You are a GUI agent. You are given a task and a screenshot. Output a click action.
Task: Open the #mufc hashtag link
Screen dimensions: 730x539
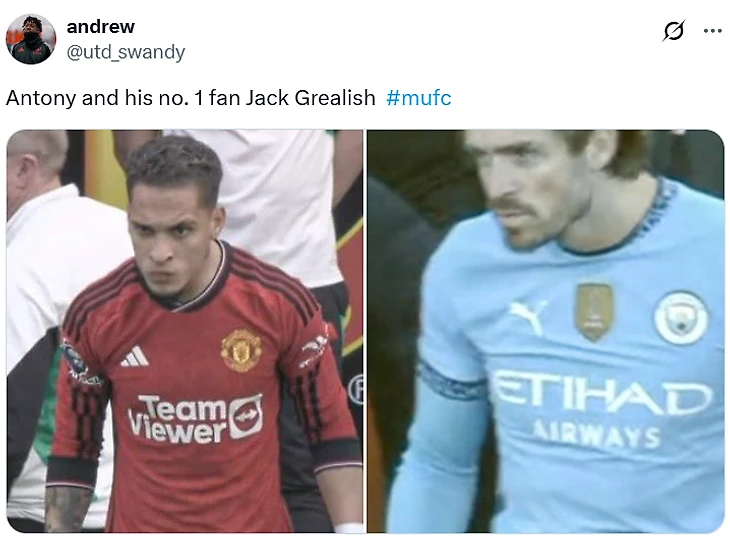[419, 98]
